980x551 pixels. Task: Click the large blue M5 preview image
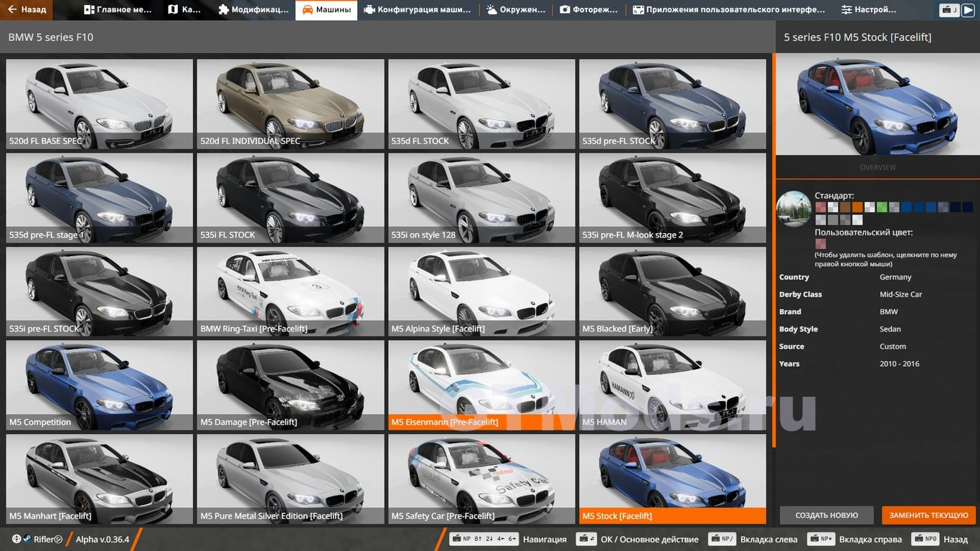877,104
